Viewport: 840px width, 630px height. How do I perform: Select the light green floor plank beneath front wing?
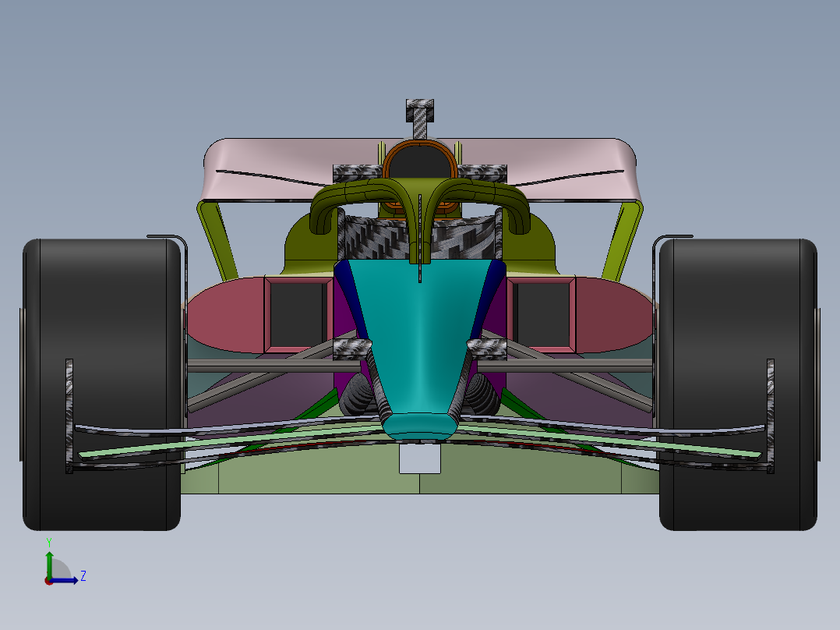coord(419,469)
